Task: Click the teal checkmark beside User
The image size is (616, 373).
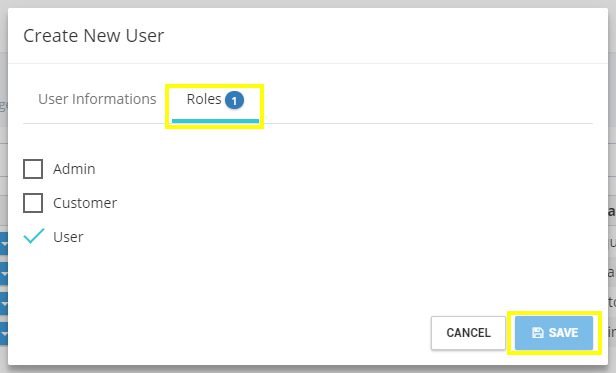Action: pyautogui.click(x=34, y=236)
